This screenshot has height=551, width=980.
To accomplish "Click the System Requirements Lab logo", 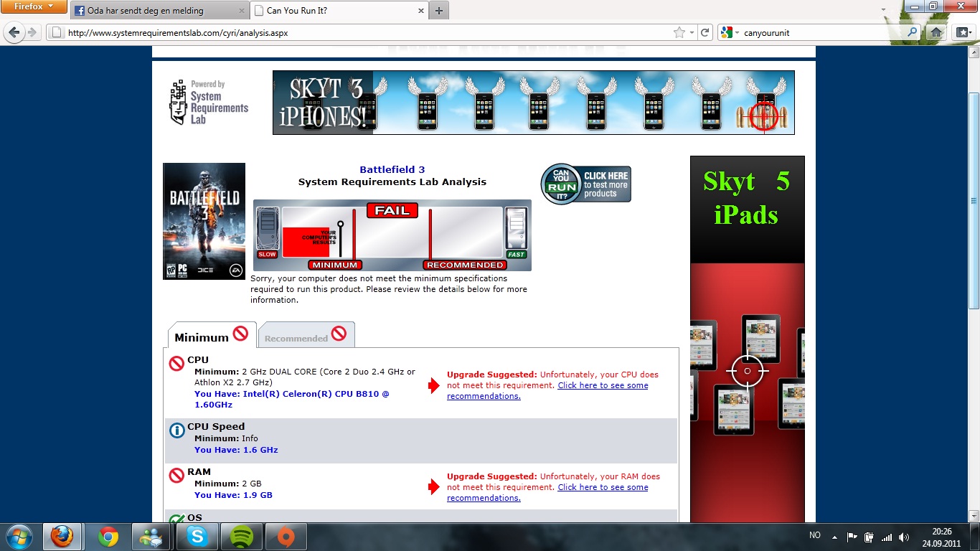I will click(209, 102).
